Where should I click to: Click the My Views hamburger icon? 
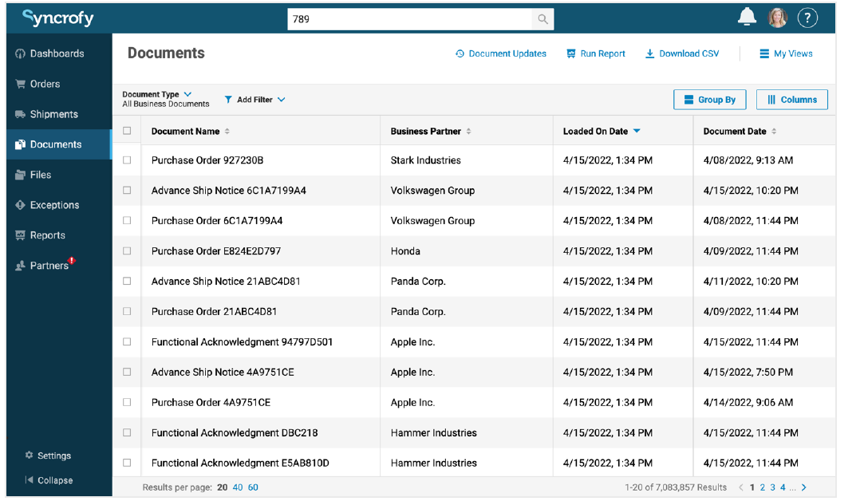point(764,53)
